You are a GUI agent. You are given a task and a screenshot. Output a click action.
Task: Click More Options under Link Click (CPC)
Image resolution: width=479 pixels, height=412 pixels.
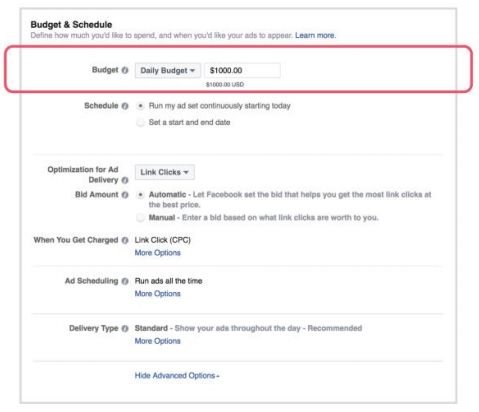coord(157,253)
